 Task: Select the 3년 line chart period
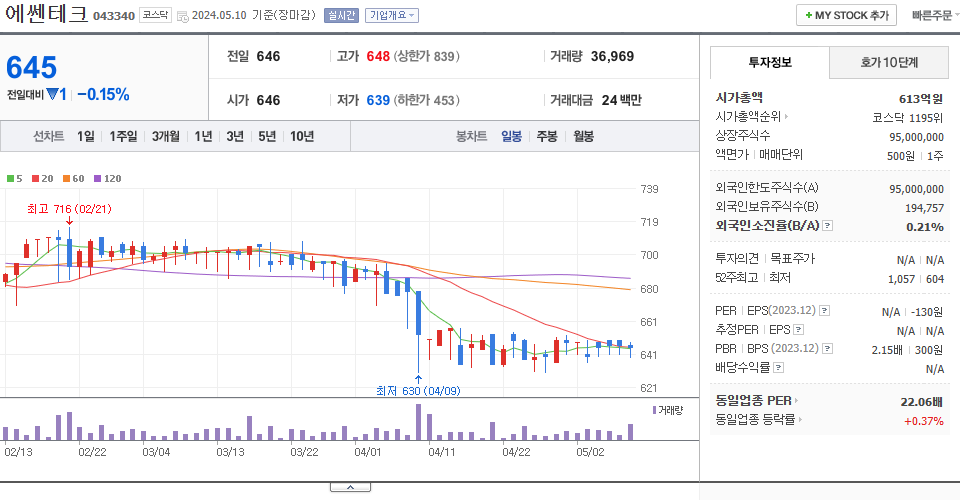point(235,136)
